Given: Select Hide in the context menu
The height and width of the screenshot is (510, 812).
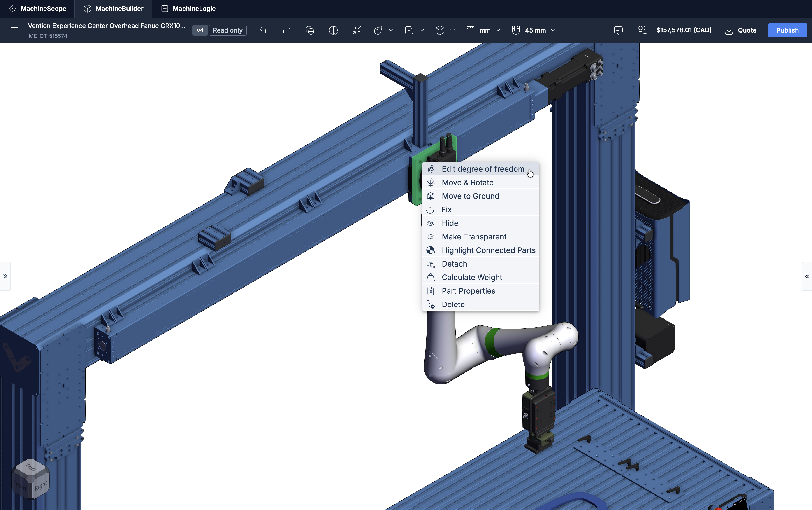Looking at the screenshot, I should coord(481,223).
